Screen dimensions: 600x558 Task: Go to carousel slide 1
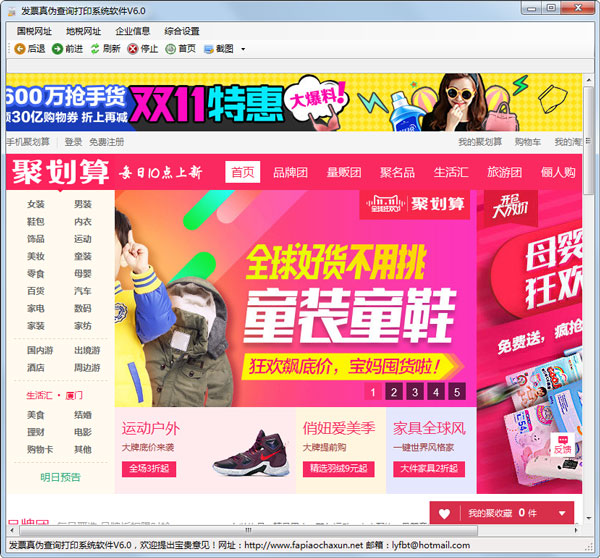pyautogui.click(x=373, y=392)
